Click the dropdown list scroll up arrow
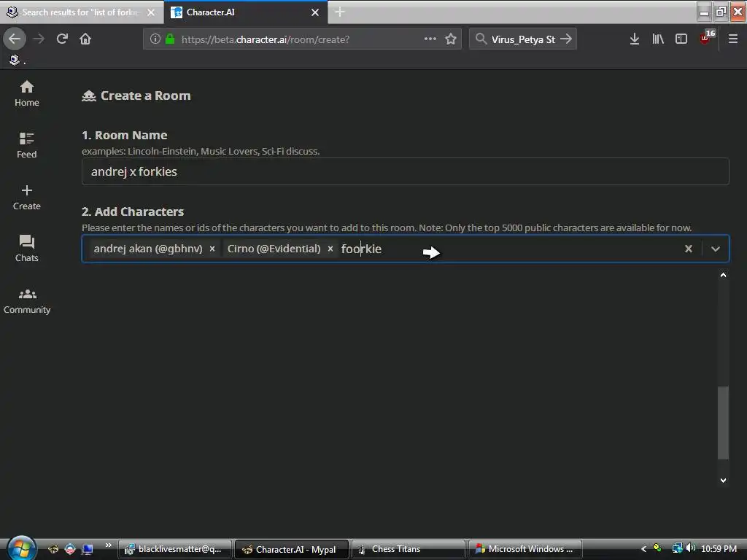 coord(723,275)
